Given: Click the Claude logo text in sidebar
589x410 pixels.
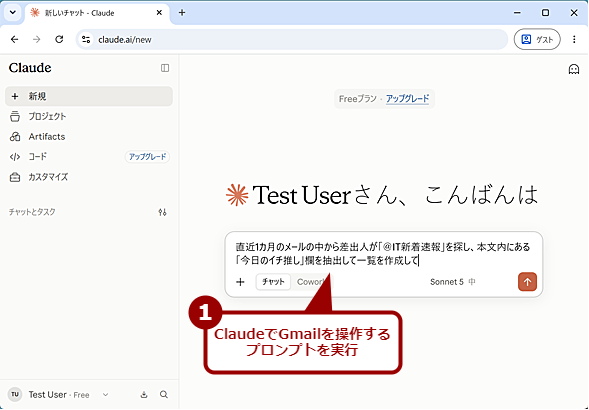Looking at the screenshot, I should pyautogui.click(x=30, y=68).
